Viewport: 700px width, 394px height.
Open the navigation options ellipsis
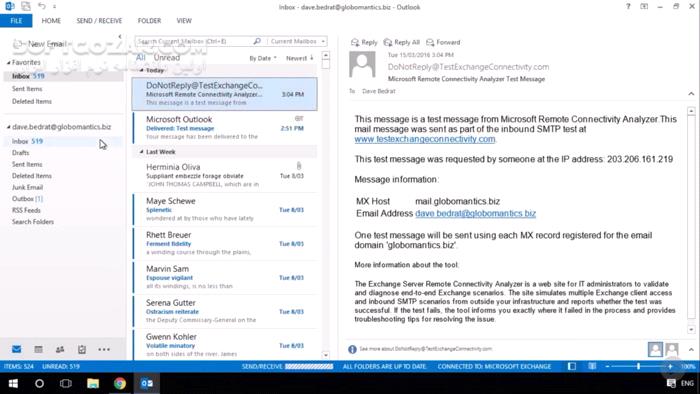coord(104,349)
